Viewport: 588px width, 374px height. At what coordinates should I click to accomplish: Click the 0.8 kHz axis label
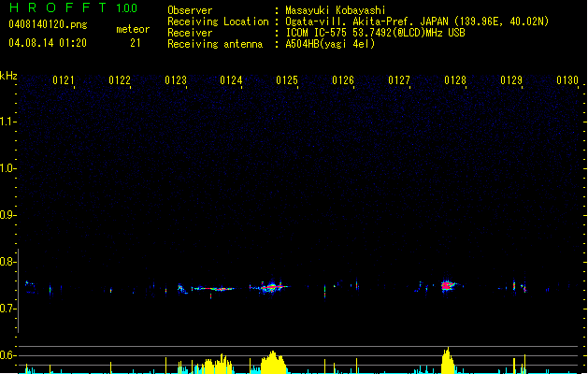7,262
